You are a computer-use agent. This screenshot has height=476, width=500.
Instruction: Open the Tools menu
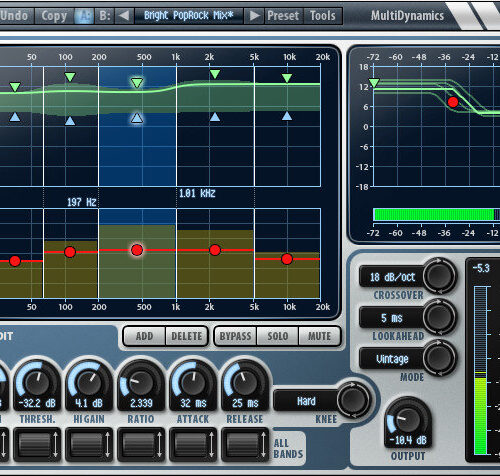point(323,16)
